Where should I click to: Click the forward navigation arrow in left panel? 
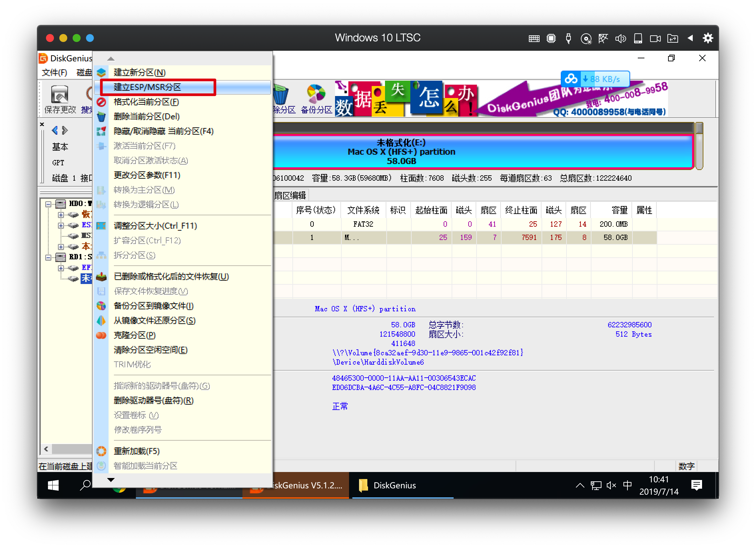click(x=65, y=130)
